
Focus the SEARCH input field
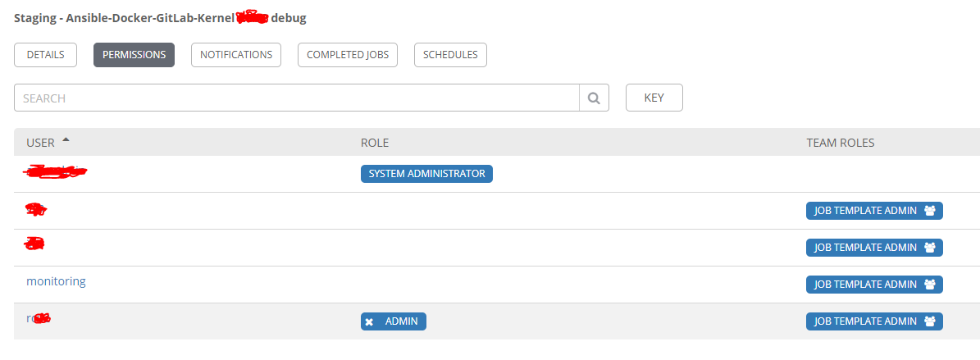[297, 98]
